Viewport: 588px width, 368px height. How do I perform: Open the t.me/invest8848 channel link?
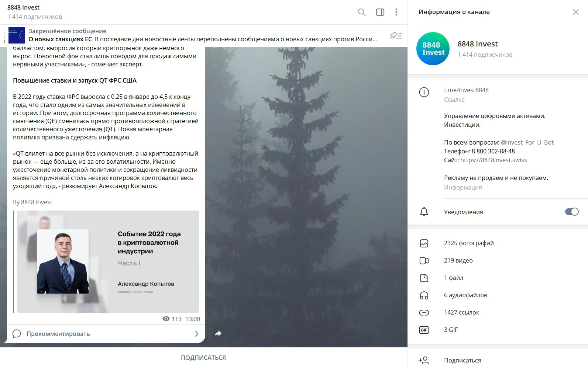click(x=466, y=90)
